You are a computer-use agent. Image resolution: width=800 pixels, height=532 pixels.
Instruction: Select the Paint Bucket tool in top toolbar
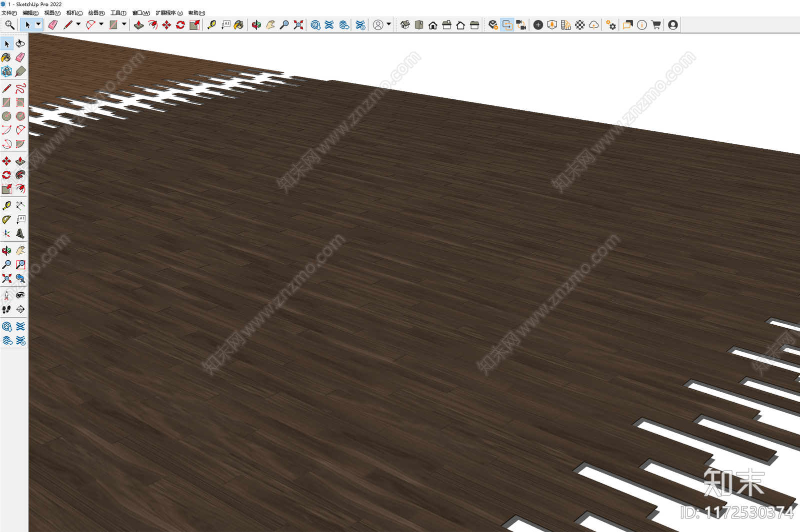(239, 24)
